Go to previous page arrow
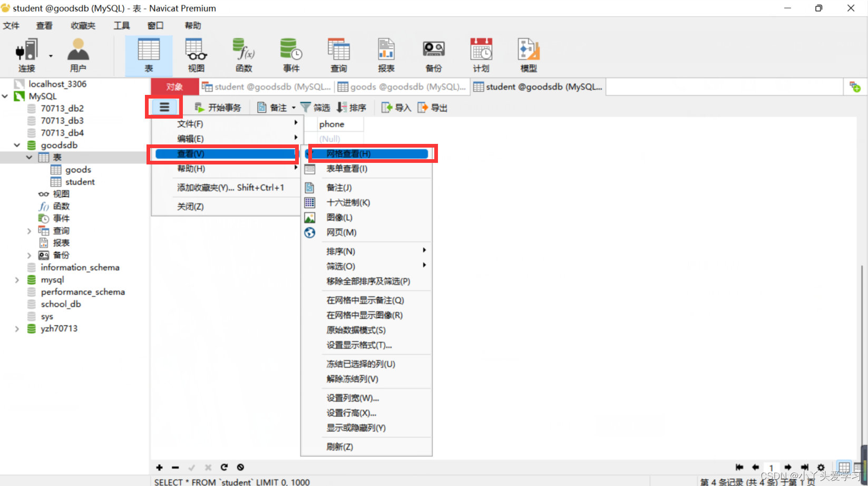 (755, 467)
